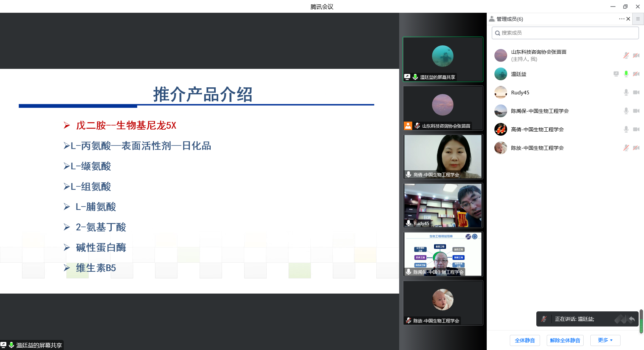Select 陈放's video thumbnail

tap(443, 300)
